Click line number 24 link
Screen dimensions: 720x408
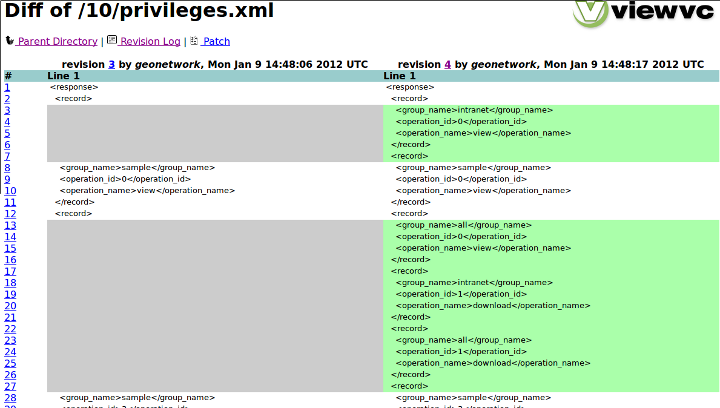point(10,351)
